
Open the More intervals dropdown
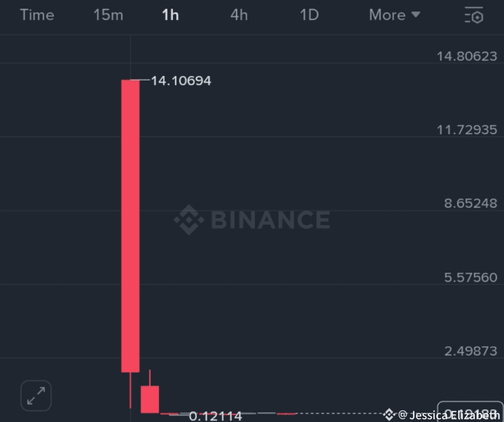394,15
